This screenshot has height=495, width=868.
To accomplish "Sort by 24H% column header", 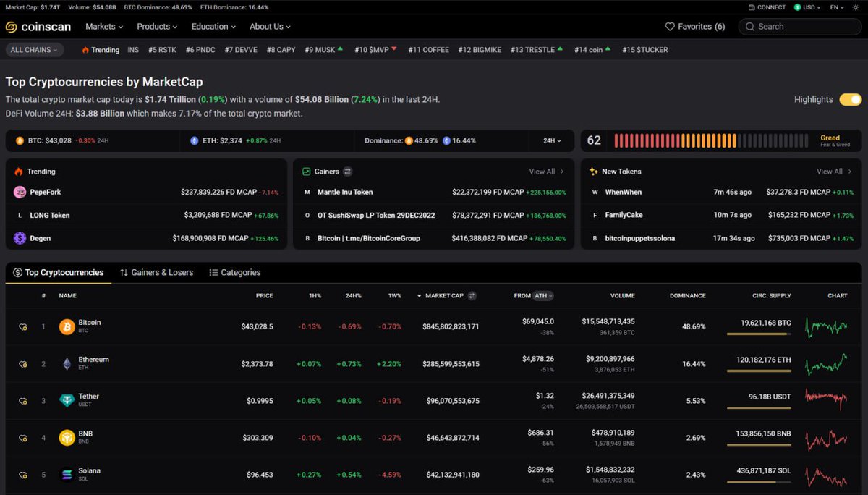I will (x=353, y=295).
